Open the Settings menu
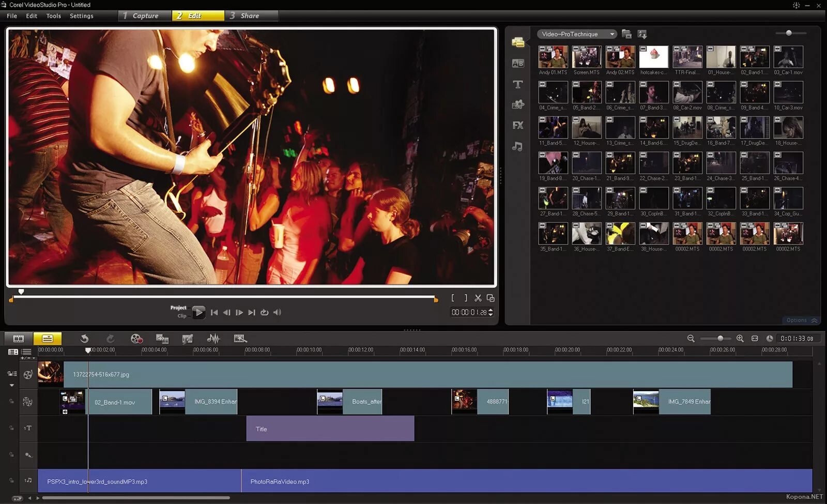 (82, 16)
